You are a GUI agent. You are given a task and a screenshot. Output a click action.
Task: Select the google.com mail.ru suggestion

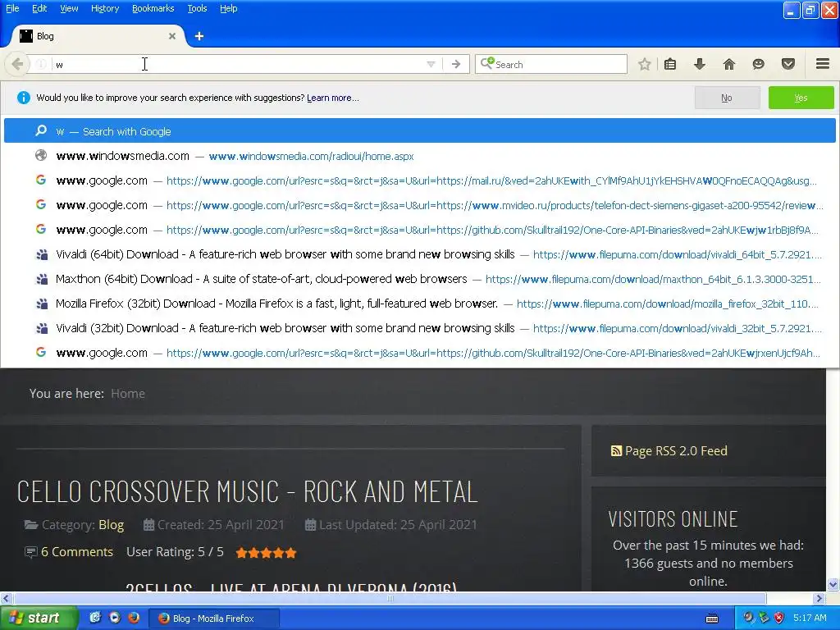(419, 180)
